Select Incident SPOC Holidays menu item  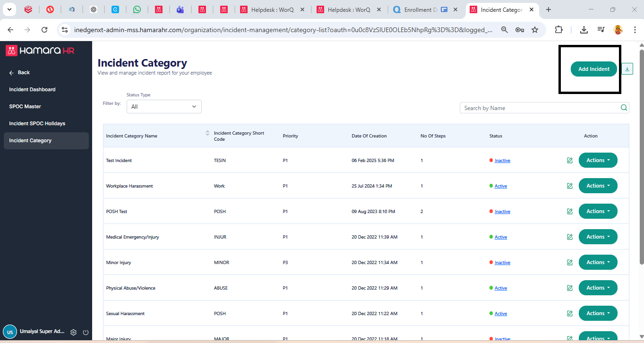[37, 123]
